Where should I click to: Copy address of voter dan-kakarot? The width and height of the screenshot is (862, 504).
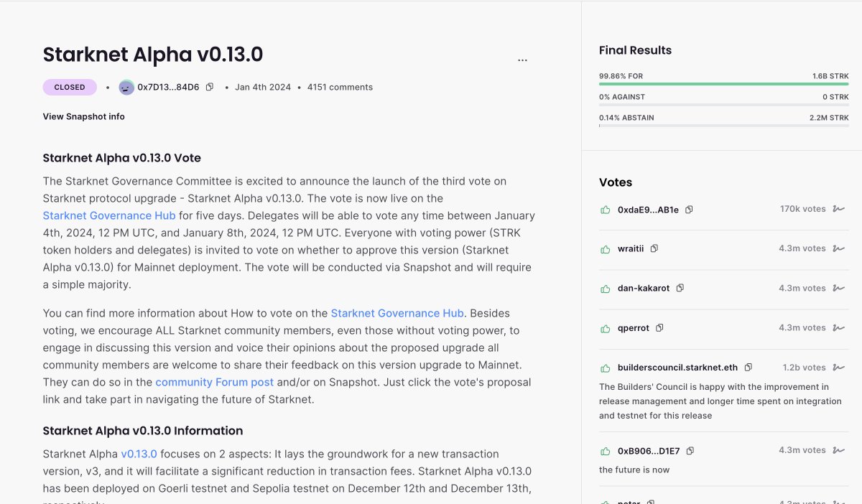(680, 288)
